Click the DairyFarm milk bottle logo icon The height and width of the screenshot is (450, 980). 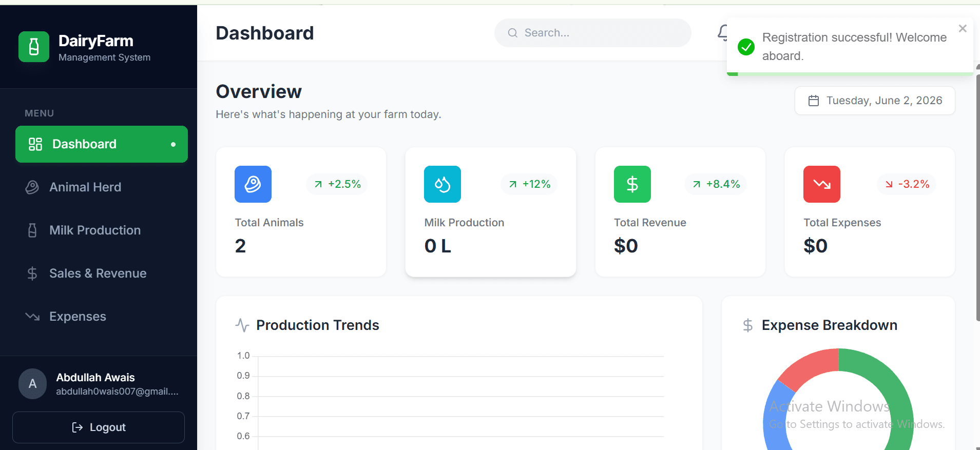point(34,47)
